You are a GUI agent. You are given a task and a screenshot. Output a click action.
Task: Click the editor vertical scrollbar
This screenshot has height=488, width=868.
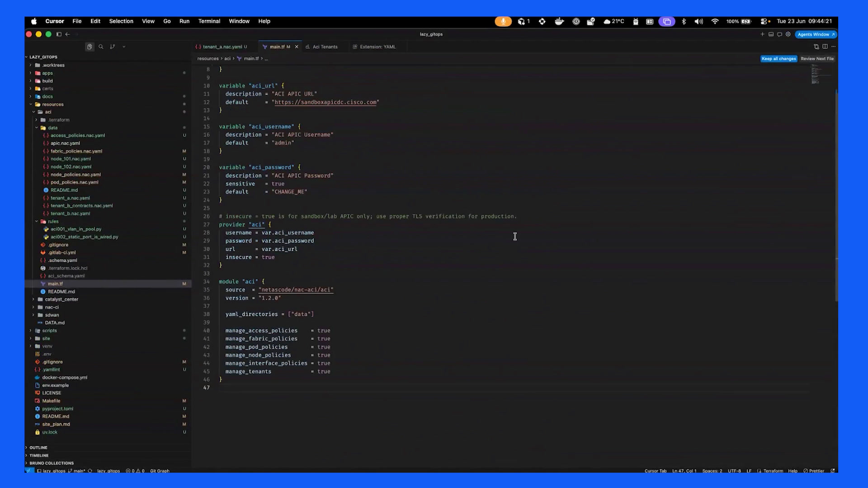pos(836,195)
